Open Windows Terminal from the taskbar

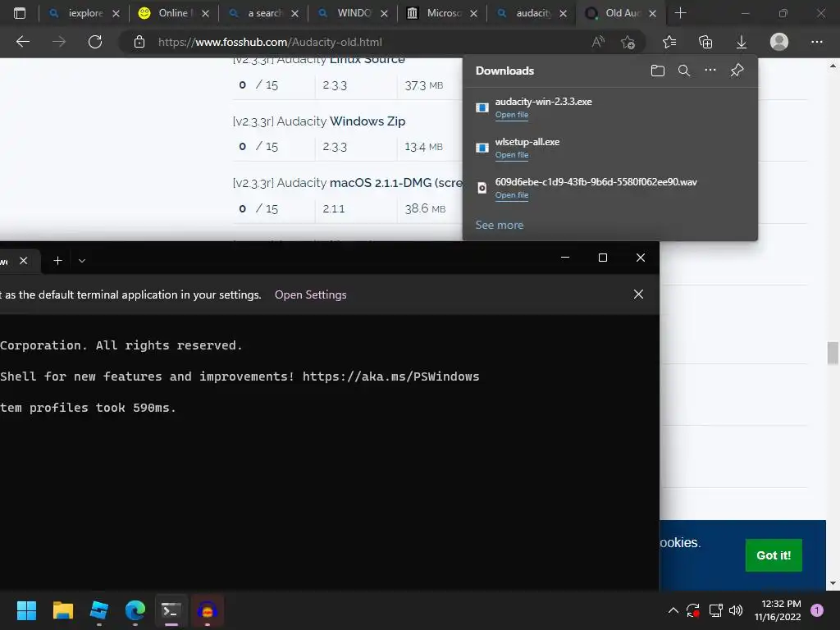point(171,610)
